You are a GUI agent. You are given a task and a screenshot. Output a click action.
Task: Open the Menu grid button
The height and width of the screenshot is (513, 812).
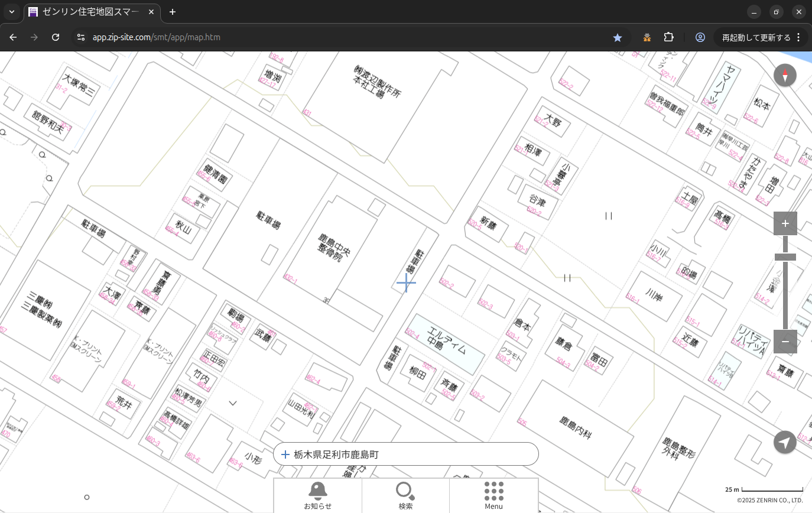pyautogui.click(x=493, y=495)
